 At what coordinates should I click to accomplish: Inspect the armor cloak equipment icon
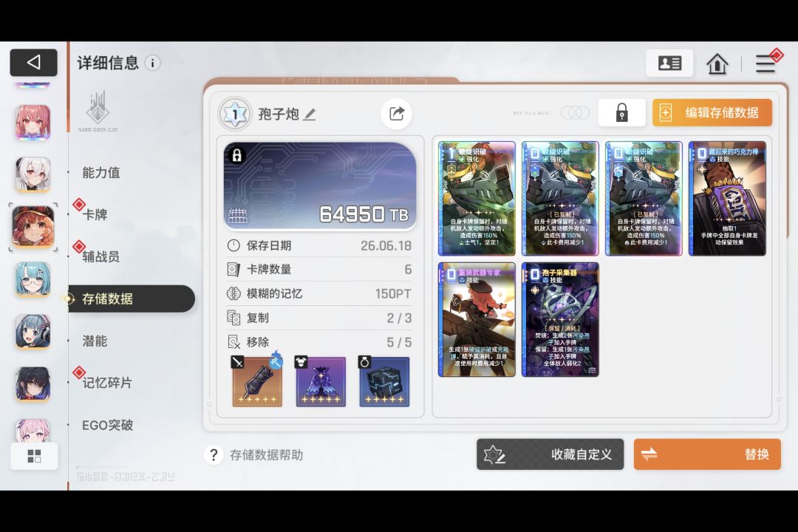click(x=321, y=382)
